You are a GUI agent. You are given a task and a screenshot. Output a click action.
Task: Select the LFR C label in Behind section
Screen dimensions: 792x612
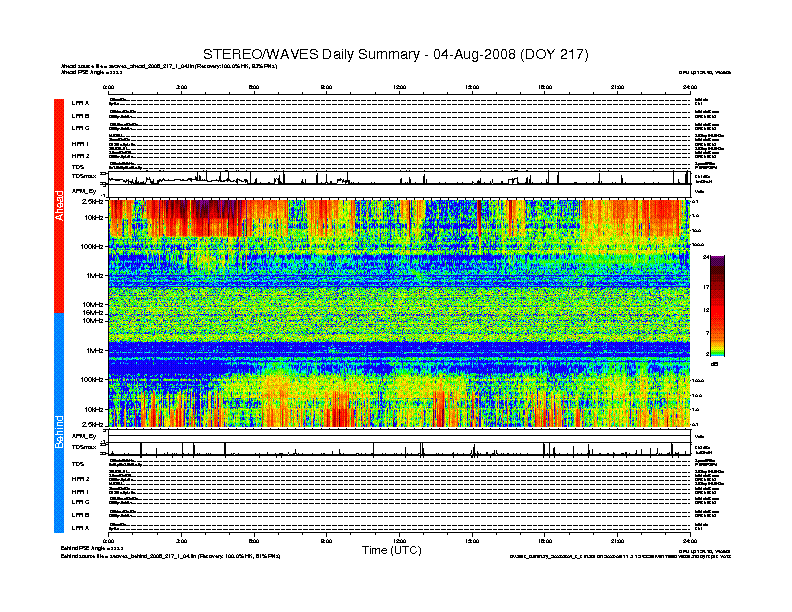(80, 502)
